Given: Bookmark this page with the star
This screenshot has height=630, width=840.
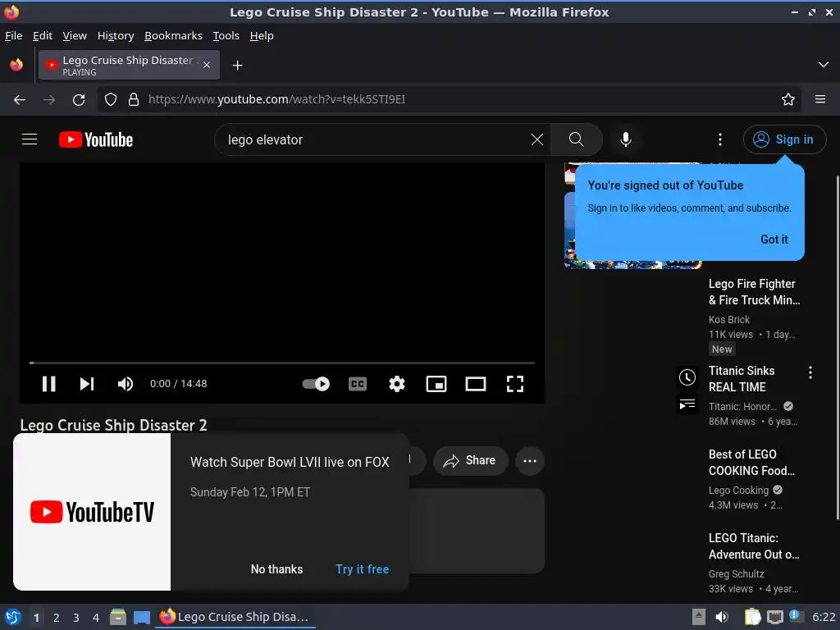Looking at the screenshot, I should (787, 99).
